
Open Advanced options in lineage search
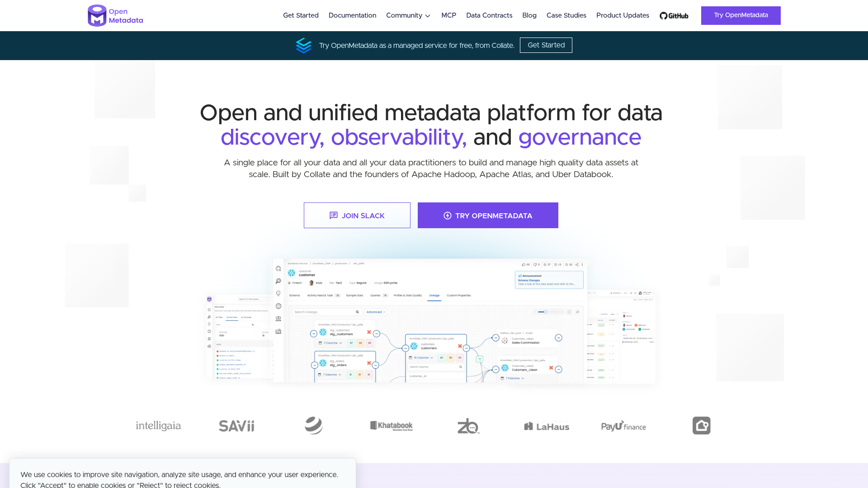pyautogui.click(x=375, y=312)
